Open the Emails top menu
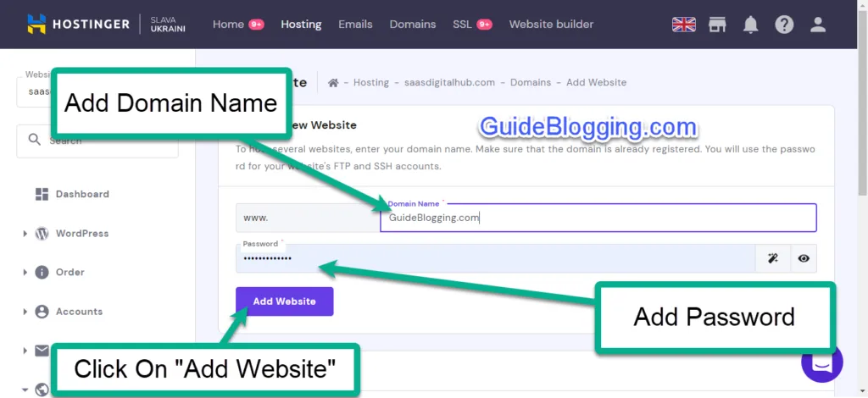 tap(355, 25)
